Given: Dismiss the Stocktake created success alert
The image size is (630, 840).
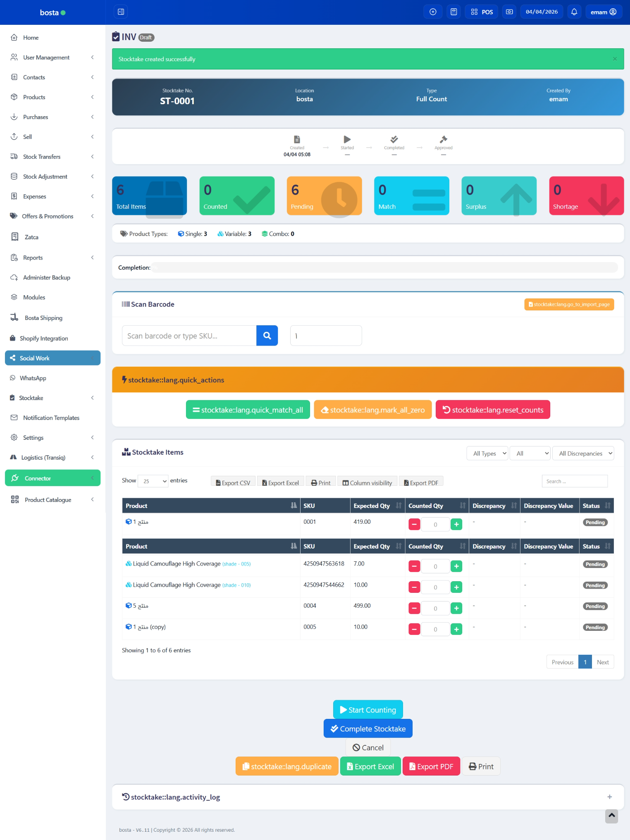Looking at the screenshot, I should pos(615,59).
